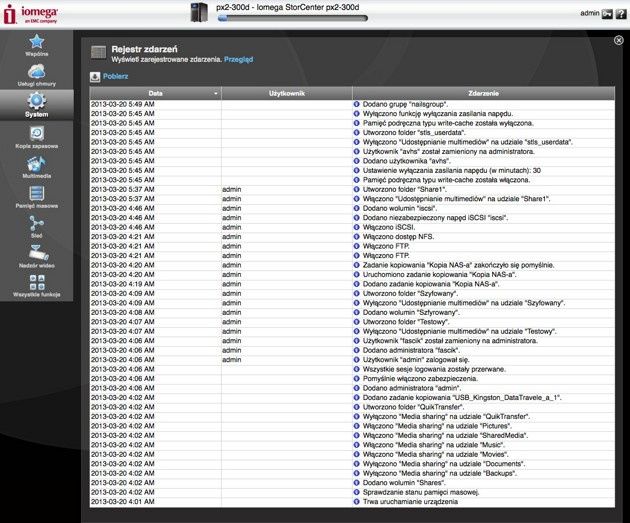Open the Multimedia section icon
This screenshot has height=523, width=630.
click(37, 163)
